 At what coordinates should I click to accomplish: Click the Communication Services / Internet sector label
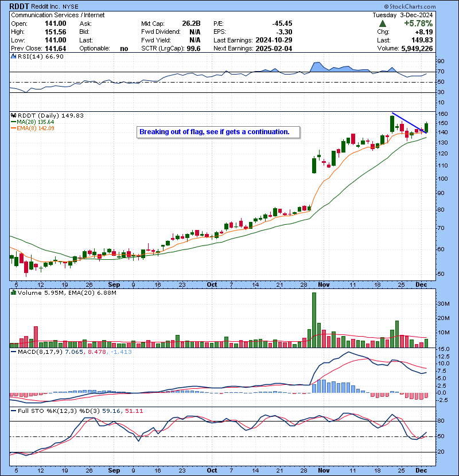point(58,15)
